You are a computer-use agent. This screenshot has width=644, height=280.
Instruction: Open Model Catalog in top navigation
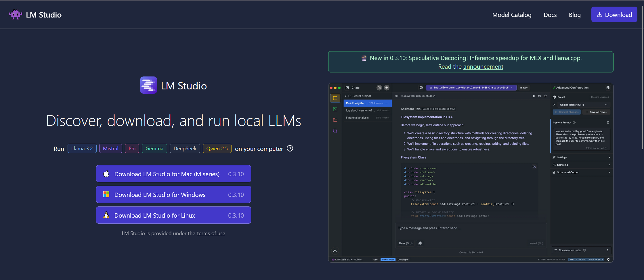pos(512,15)
